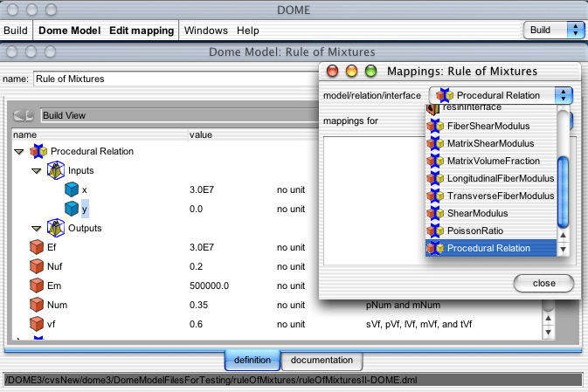Click the PoissonRatio relation icon
Image resolution: width=588 pixels, height=392 pixels.
pos(435,230)
